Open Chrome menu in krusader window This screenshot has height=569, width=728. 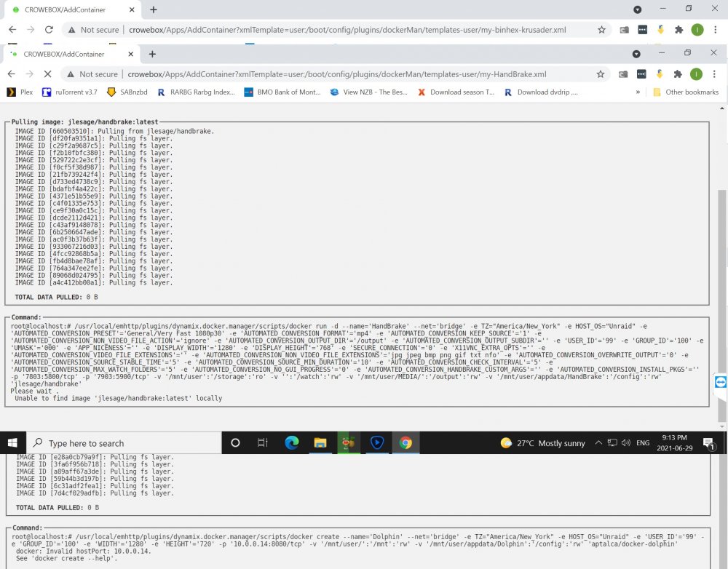[x=715, y=30]
